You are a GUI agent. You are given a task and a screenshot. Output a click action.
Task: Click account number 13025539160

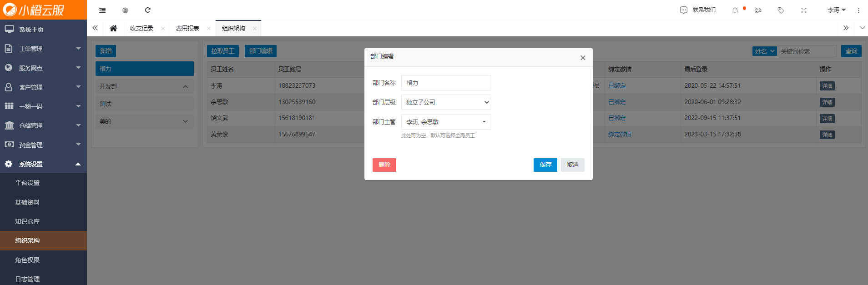[297, 102]
